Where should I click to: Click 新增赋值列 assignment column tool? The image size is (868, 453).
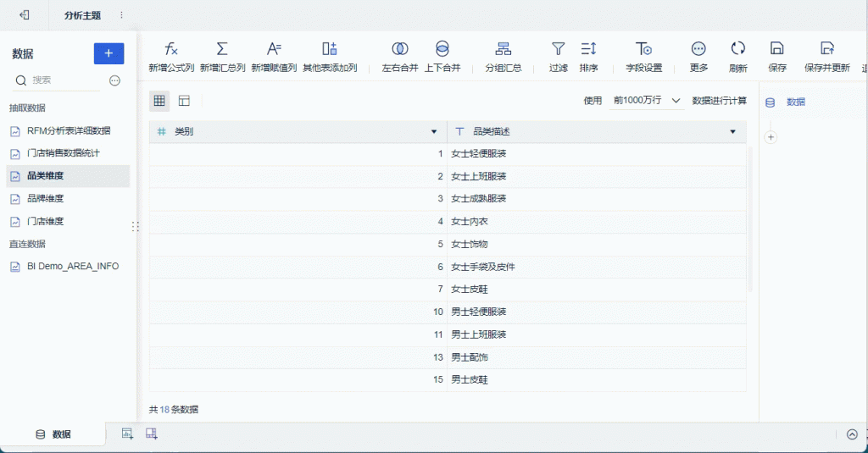click(274, 57)
